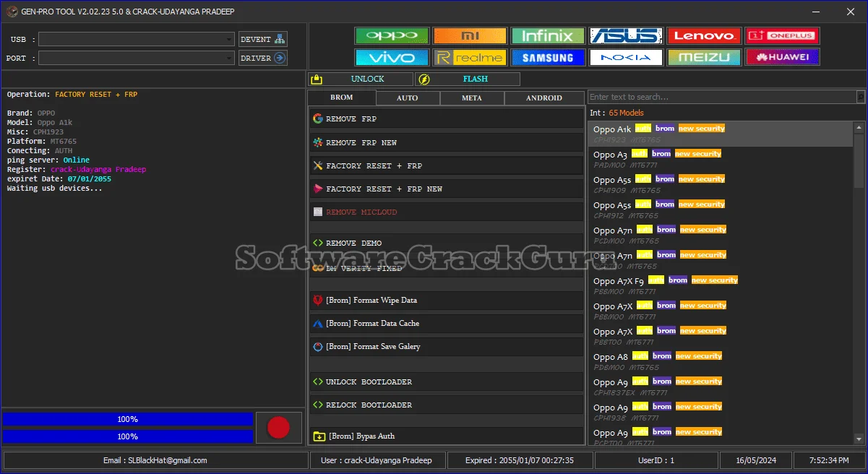Click the DRIVER install button

coord(263,58)
